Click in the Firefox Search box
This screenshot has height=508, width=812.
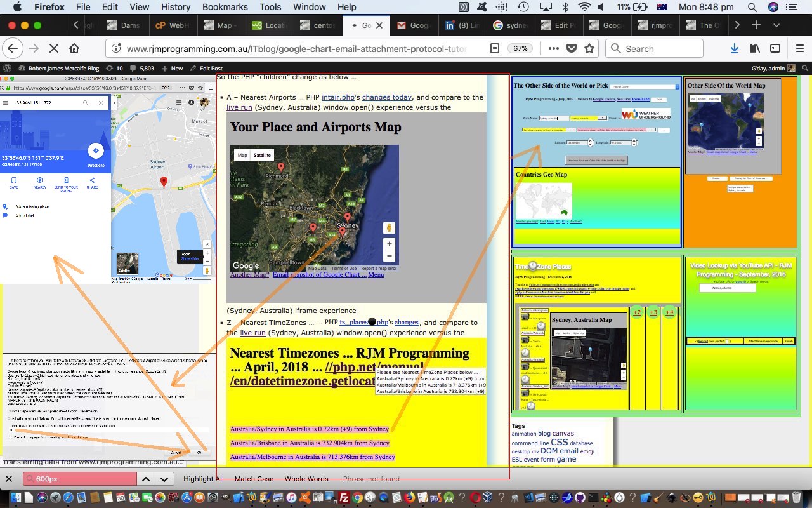(654, 48)
